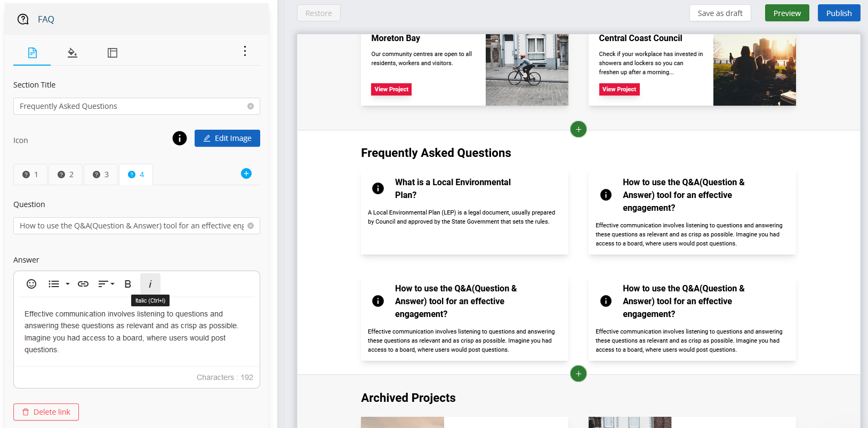This screenshot has width=868, height=428.
Task: Click the black info icon preview
Action: point(180,138)
